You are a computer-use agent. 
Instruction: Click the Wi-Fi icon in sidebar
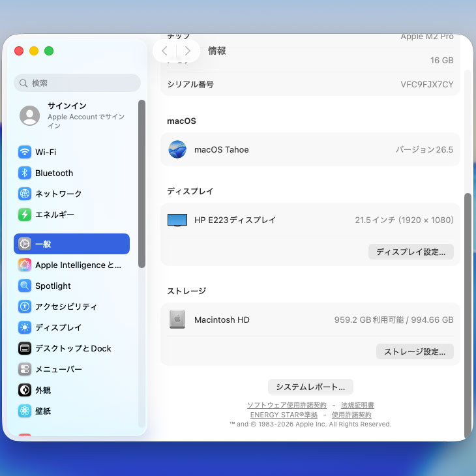(x=25, y=152)
